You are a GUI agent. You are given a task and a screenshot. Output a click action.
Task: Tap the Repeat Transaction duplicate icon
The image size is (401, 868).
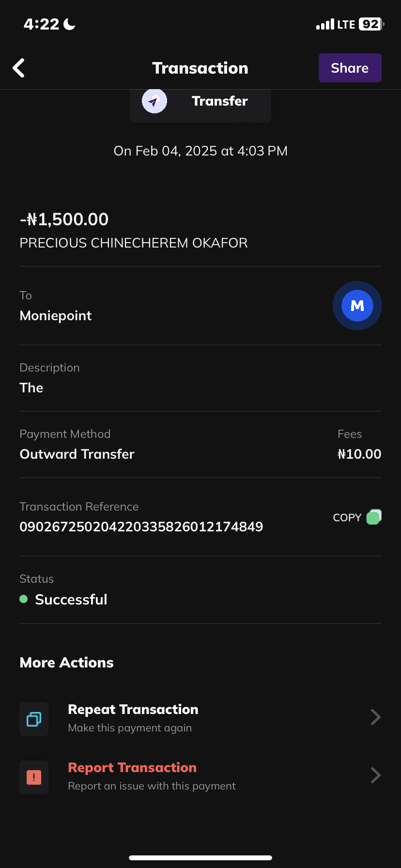[x=34, y=719]
